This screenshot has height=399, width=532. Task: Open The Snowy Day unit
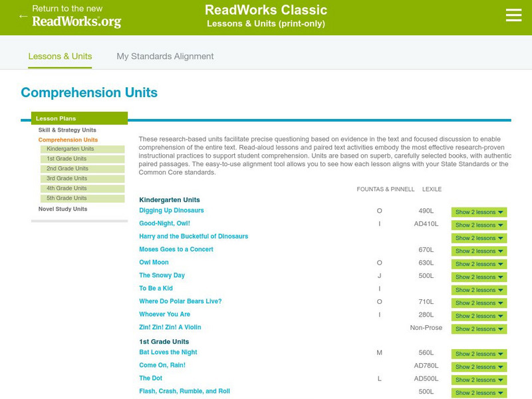point(162,275)
